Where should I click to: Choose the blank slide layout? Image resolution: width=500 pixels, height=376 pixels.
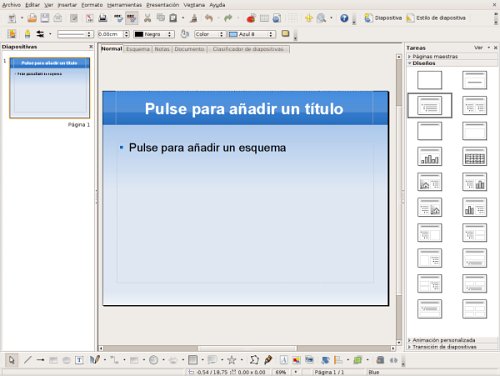click(429, 80)
